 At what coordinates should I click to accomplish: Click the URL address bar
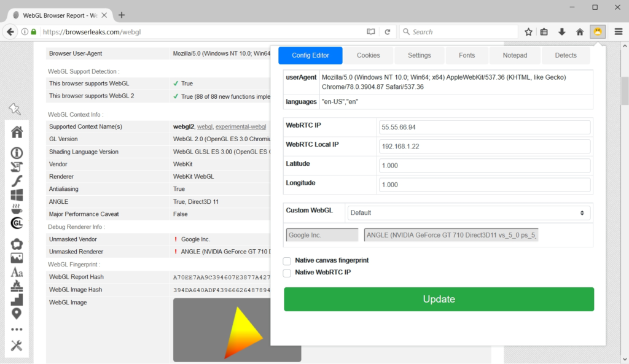(x=201, y=32)
